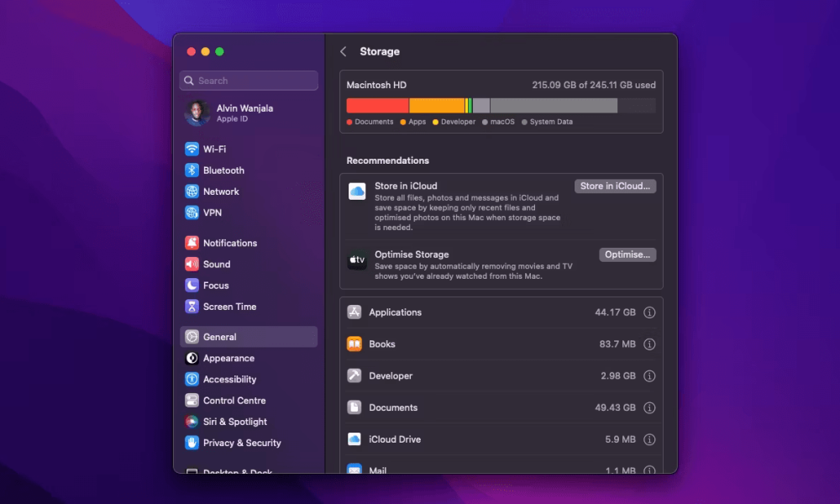Select Appearance label in the sidebar

point(228,358)
